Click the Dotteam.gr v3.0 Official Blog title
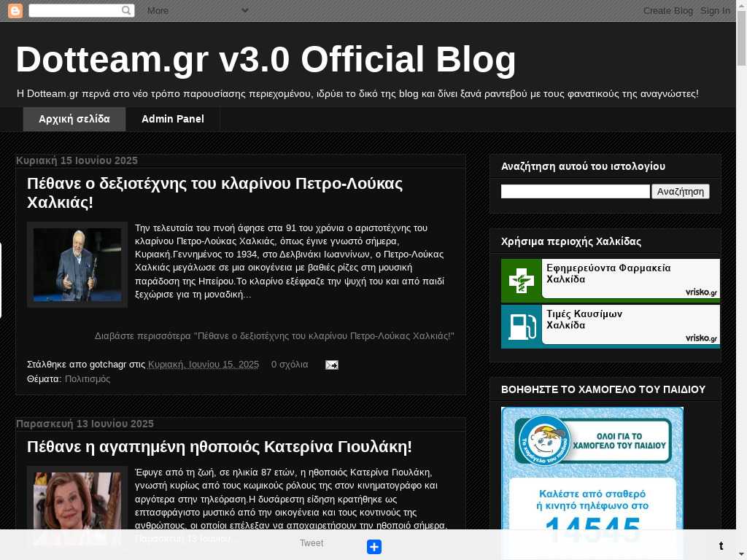This screenshot has height=560, width=747. pos(266,60)
